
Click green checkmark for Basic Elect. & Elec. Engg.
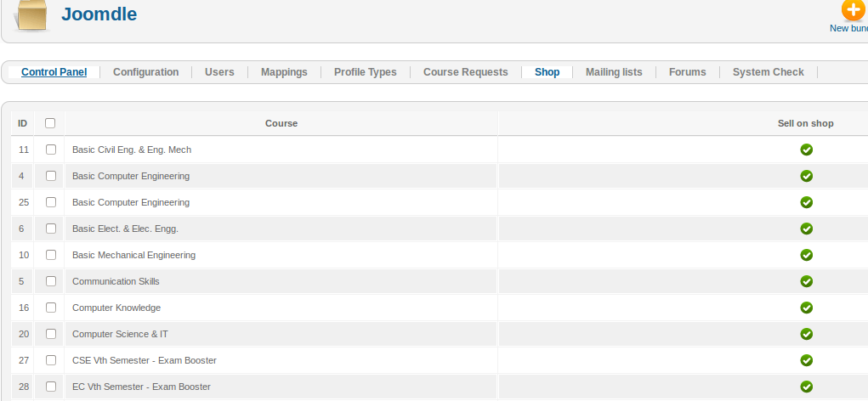pos(806,229)
